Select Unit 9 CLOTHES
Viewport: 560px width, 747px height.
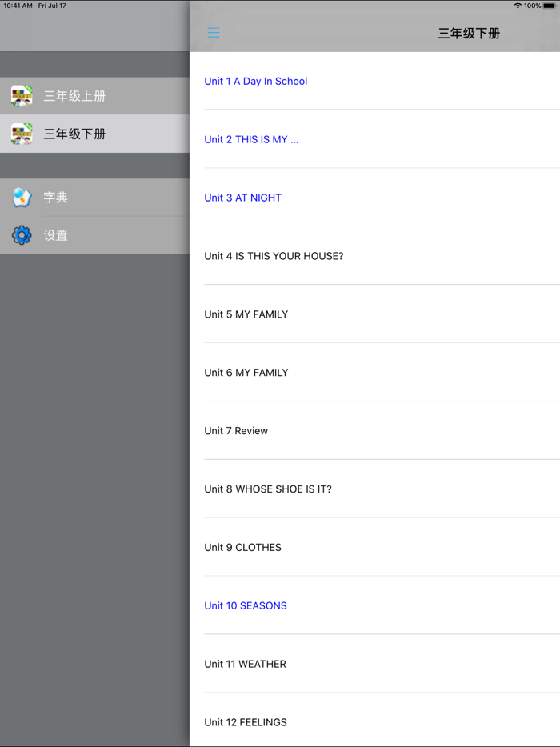pos(374,547)
